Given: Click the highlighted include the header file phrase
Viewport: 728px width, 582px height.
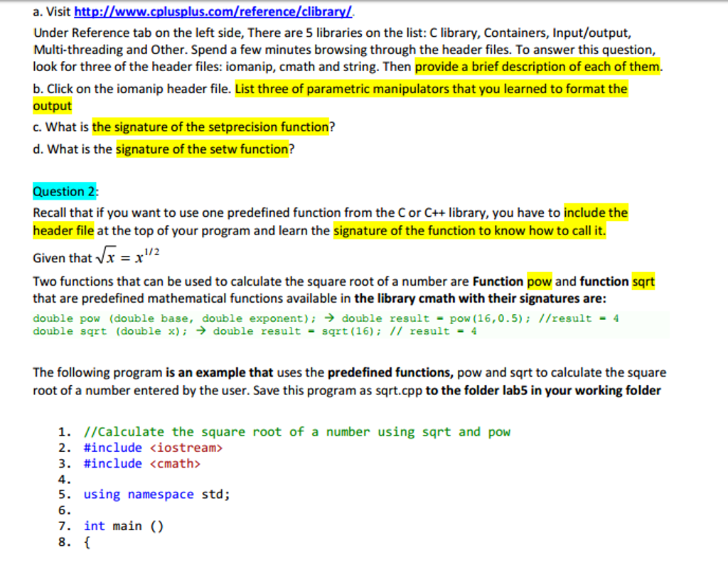Looking at the screenshot, I should click(x=596, y=212).
